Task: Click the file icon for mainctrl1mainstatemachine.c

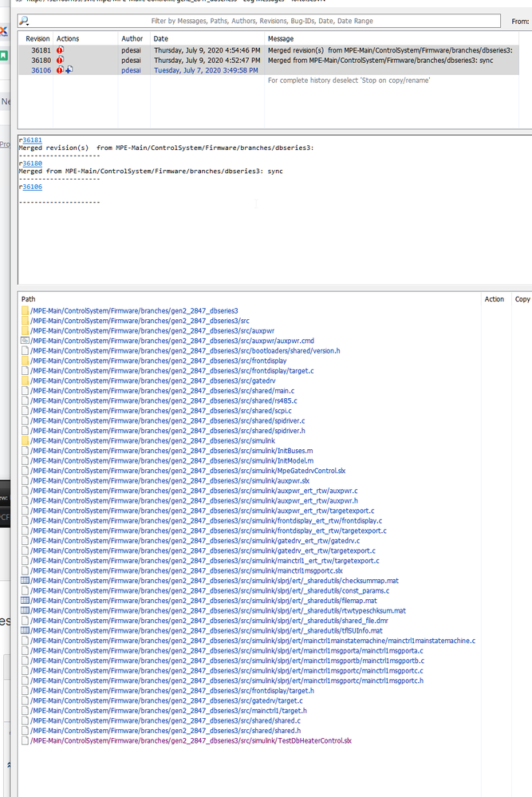Action: [25, 641]
